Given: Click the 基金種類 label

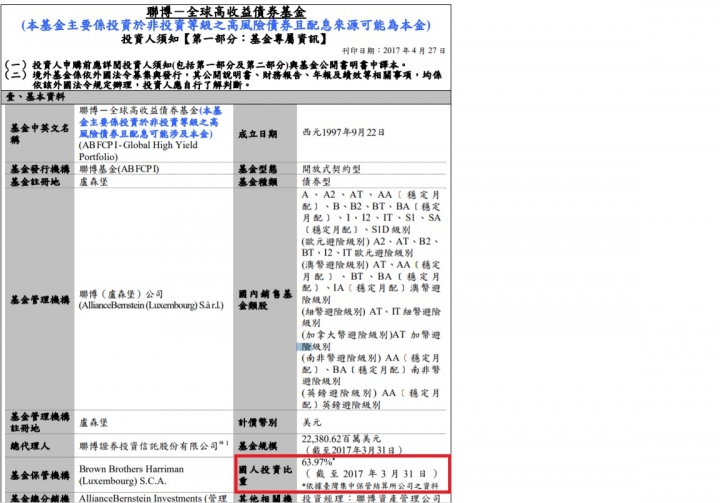Looking at the screenshot, I should [258, 182].
